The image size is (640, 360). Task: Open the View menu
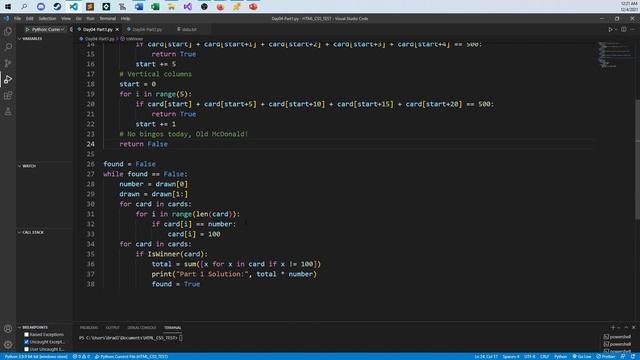[x=66, y=18]
